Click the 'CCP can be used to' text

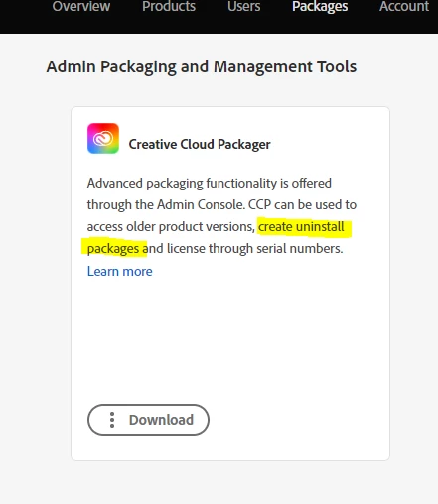point(302,204)
